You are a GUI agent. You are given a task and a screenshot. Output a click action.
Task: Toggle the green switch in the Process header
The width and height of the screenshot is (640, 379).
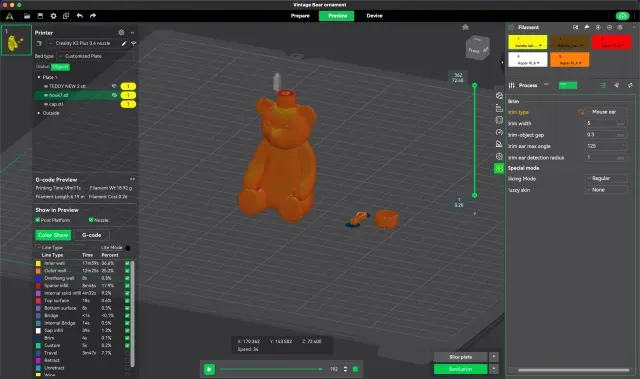568,85
